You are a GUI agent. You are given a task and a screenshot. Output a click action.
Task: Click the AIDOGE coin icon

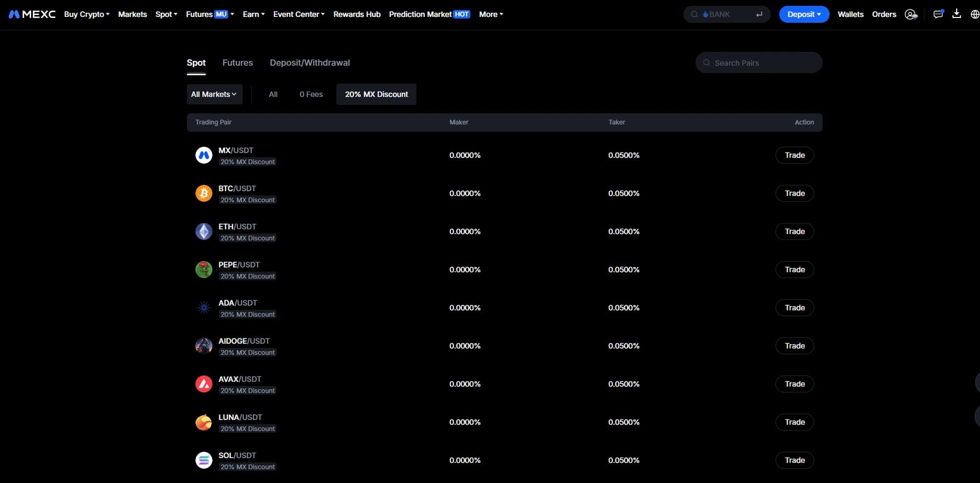(204, 346)
